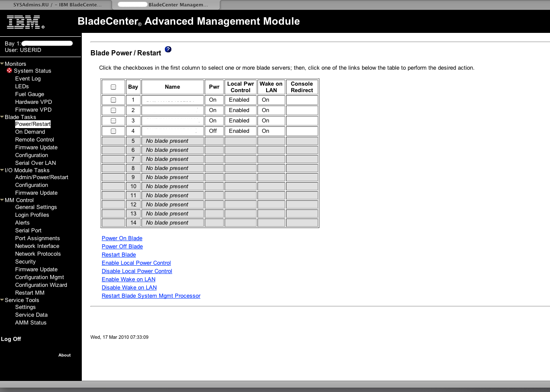The width and height of the screenshot is (550, 392).
Task: Check the checkbox for blade bay 1
Action: 113,100
